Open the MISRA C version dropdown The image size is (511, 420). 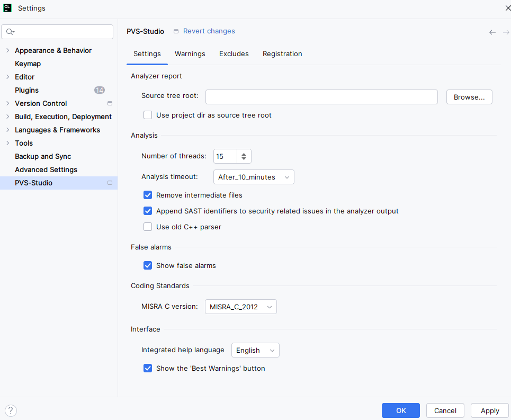[240, 307]
